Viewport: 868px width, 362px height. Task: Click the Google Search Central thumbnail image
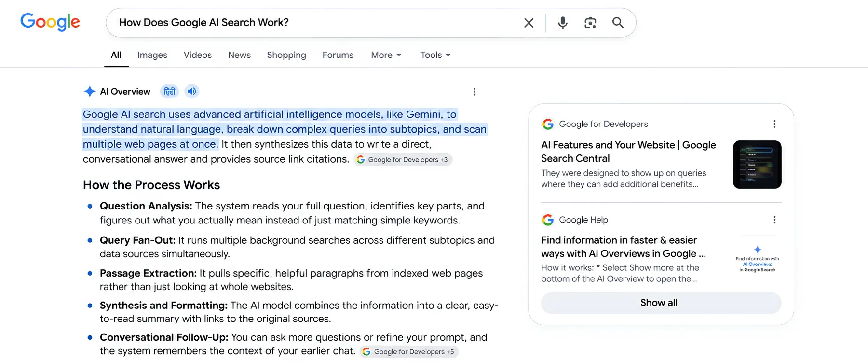point(757,165)
